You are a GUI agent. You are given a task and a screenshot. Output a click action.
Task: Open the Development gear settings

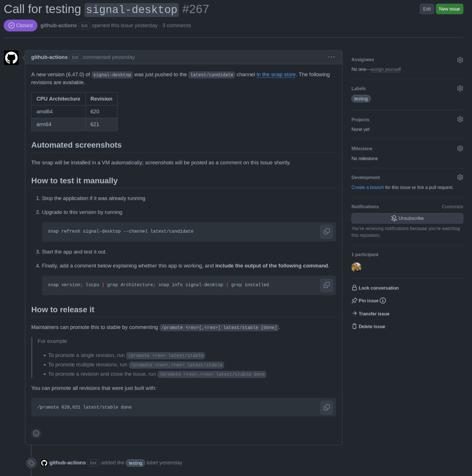(460, 177)
